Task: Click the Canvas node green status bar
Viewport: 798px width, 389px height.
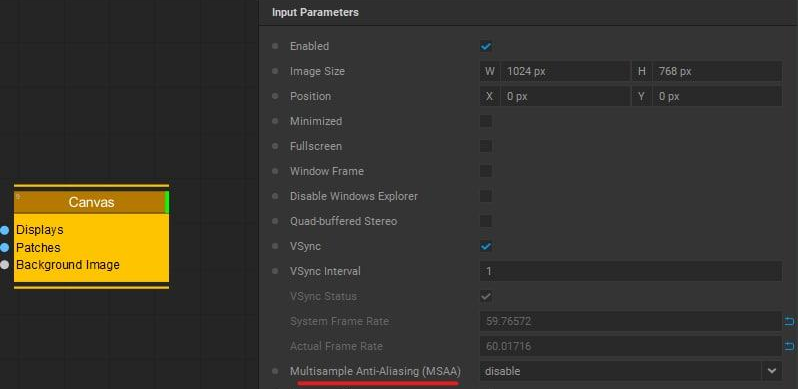Action: pyautogui.click(x=167, y=202)
